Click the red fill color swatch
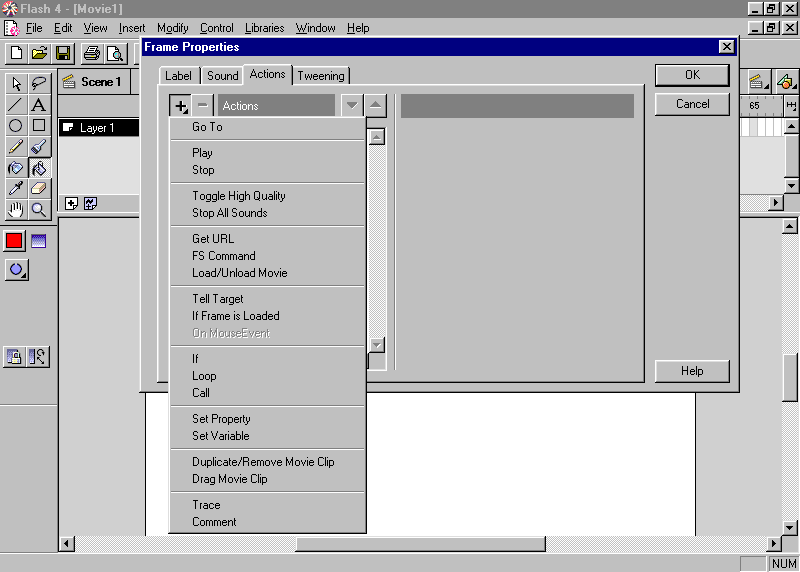Image resolution: width=800 pixels, height=572 pixels. [14, 241]
